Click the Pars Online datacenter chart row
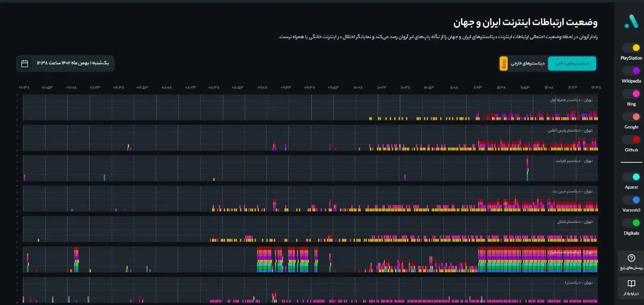Image resolution: width=644 pixels, height=305 pixels. pos(311,138)
